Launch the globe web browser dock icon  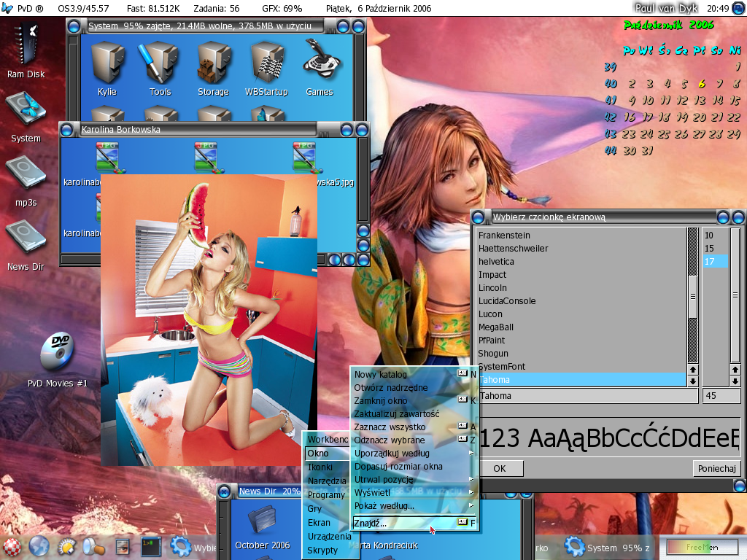point(39,547)
